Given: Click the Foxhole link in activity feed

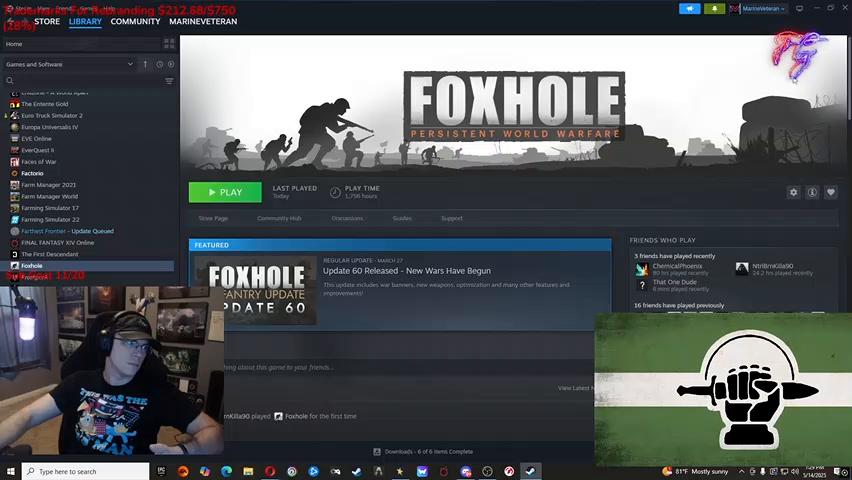Looking at the screenshot, I should pyautogui.click(x=296, y=416).
